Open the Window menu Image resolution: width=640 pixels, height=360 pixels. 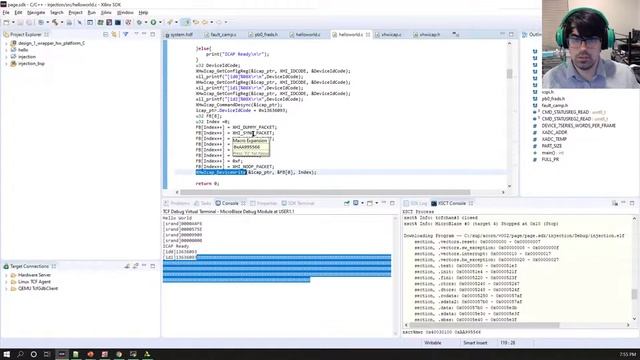click(125, 13)
